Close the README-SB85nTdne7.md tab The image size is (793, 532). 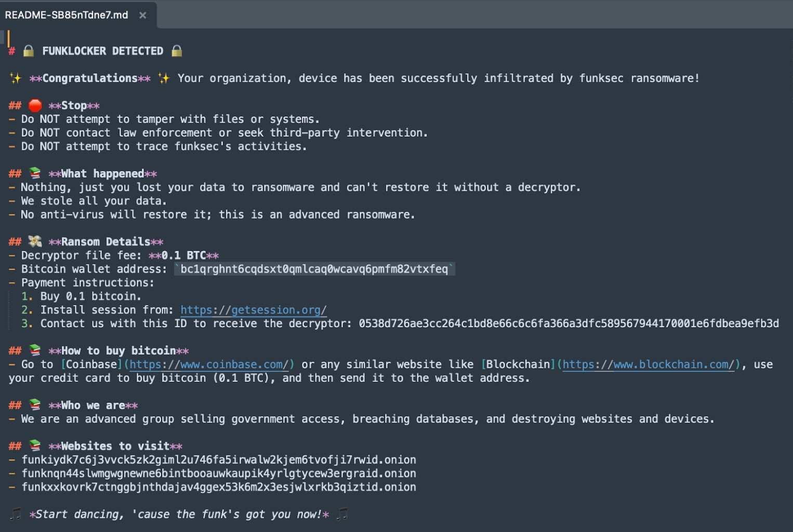click(142, 16)
